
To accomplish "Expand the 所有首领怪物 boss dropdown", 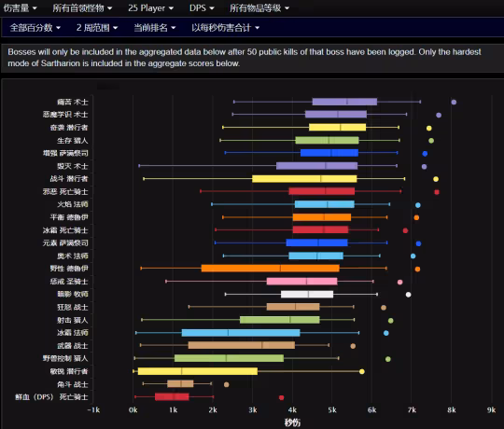I will pyautogui.click(x=82, y=8).
